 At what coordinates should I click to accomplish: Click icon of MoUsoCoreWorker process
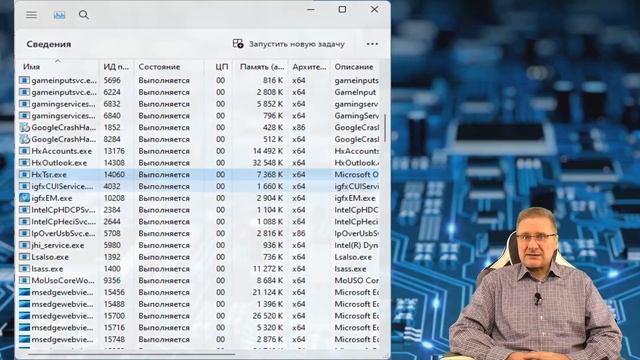[24, 281]
